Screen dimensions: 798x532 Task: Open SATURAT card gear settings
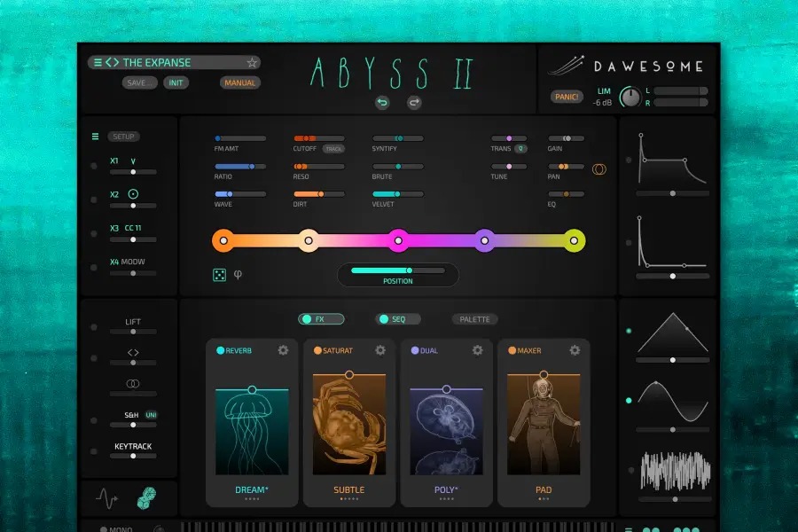[x=380, y=350]
